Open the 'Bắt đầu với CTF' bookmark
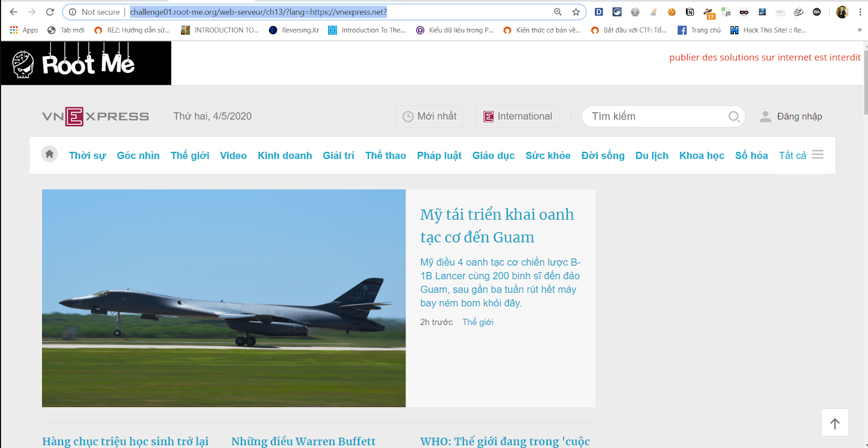 click(x=629, y=30)
